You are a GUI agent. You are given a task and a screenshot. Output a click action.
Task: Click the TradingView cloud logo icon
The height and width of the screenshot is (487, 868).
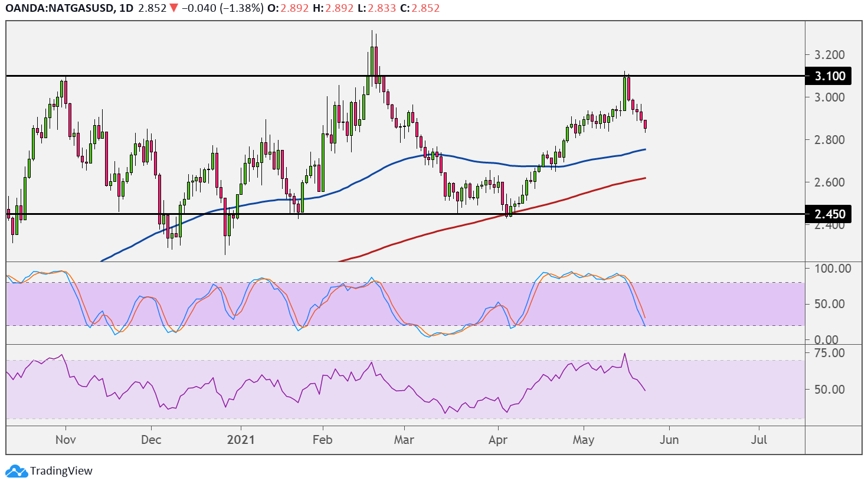pos(16,471)
